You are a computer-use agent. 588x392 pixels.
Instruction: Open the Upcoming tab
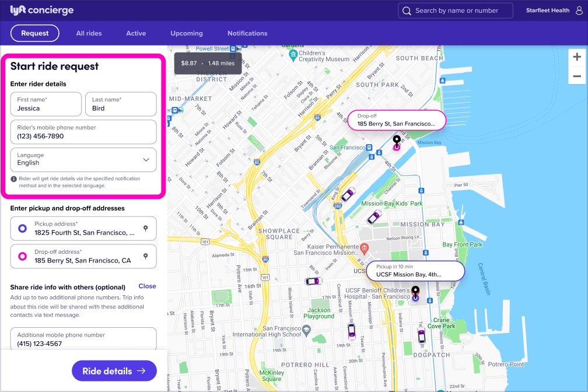(187, 33)
